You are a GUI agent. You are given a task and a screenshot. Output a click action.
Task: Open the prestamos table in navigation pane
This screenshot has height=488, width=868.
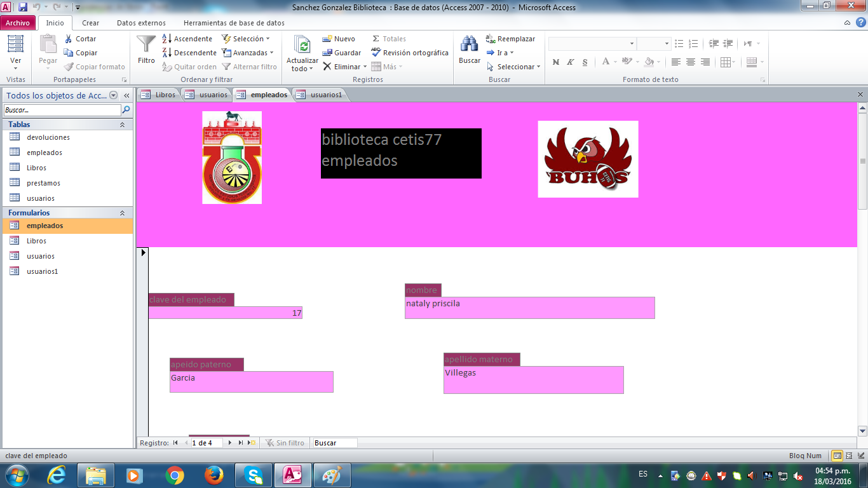43,183
